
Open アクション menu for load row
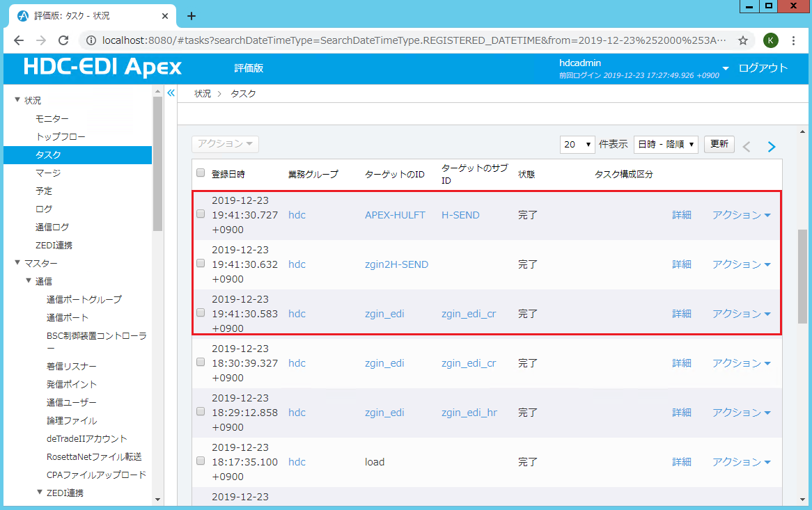(x=741, y=462)
